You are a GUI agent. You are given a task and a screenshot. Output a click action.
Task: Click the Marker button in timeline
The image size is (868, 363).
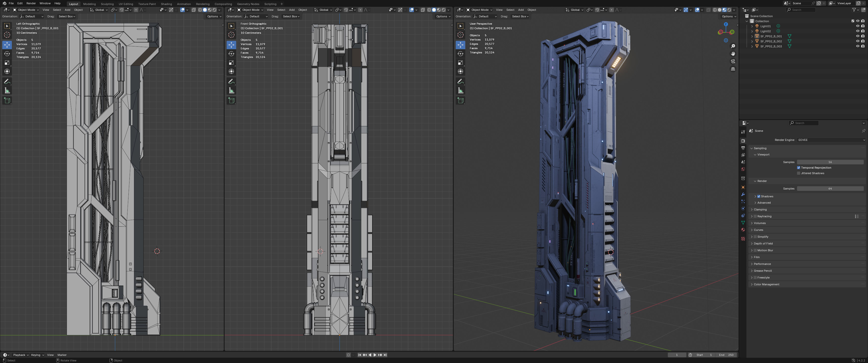(x=62, y=355)
